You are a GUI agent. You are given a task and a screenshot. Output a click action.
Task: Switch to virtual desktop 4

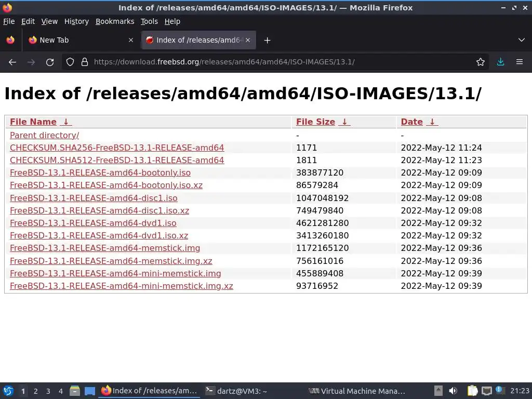point(60,391)
